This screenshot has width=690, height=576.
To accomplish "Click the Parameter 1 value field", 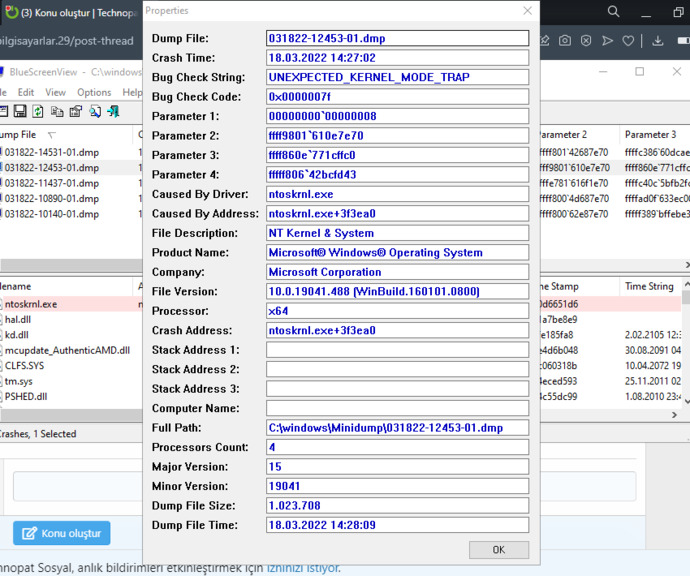I will pyautogui.click(x=397, y=116).
